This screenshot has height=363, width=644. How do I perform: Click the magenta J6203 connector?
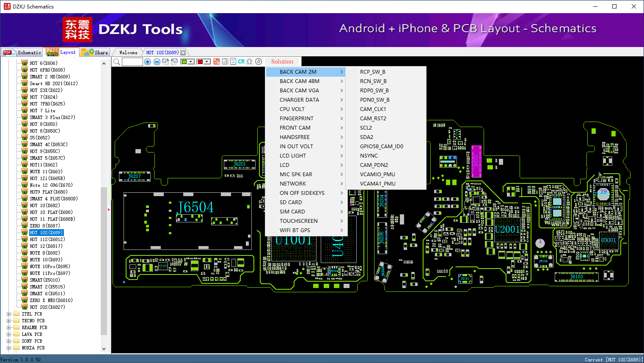[x=476, y=161]
